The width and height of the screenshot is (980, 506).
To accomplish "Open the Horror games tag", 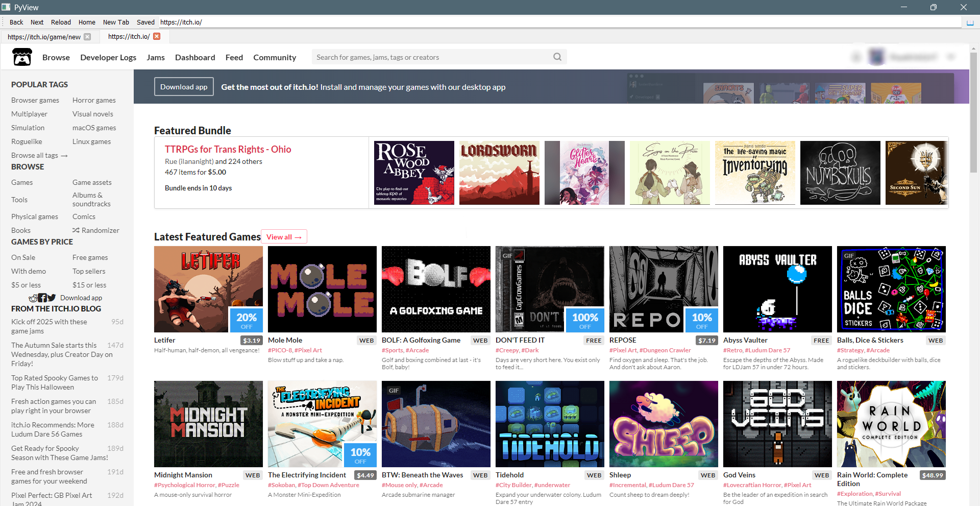I will point(94,100).
